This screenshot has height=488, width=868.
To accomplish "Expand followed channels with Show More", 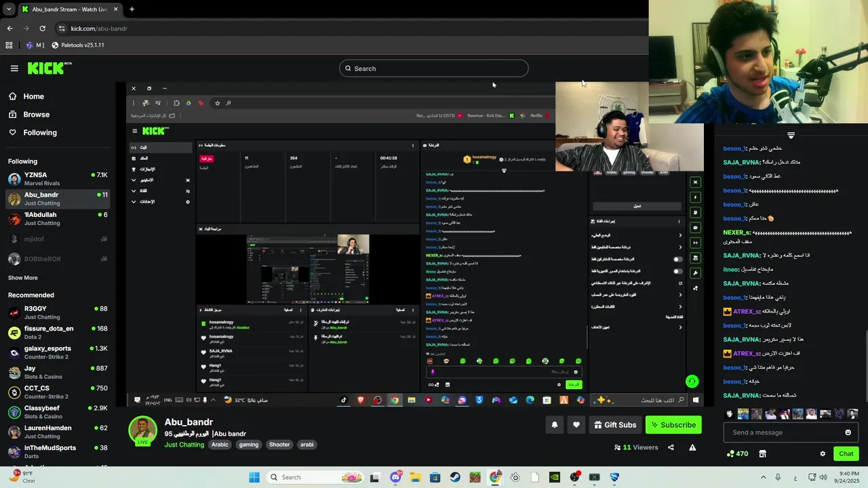I will click(23, 278).
